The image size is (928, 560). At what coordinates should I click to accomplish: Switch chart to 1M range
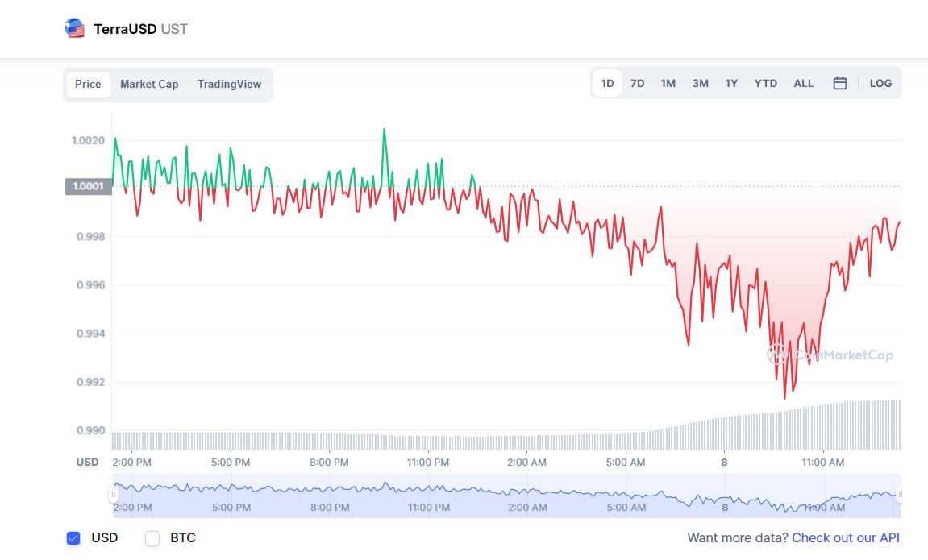(x=668, y=83)
